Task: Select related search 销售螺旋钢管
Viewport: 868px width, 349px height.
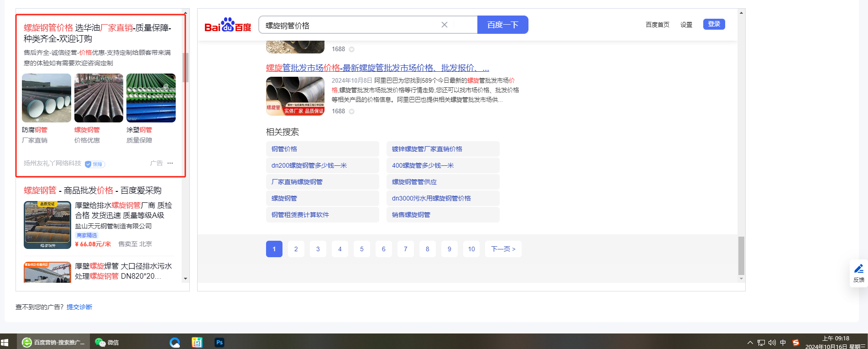Action: click(443, 215)
